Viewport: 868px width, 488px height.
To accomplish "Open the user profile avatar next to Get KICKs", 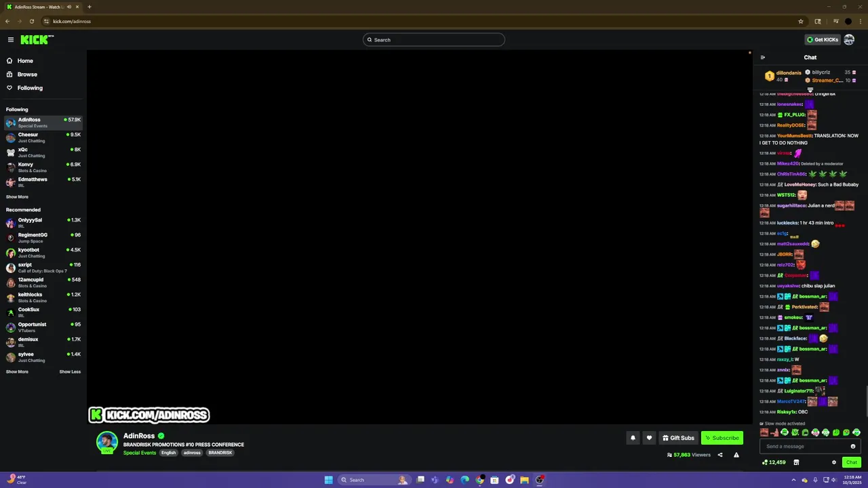I will click(849, 39).
